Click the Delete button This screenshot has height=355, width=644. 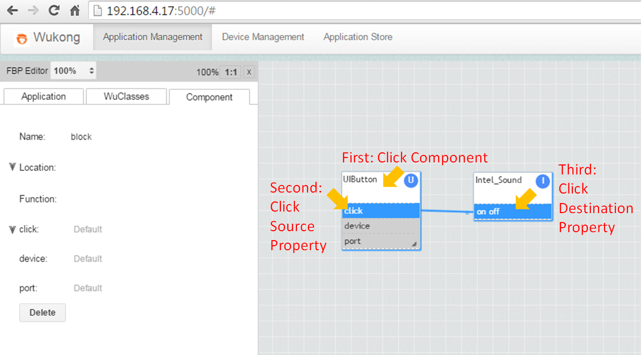point(43,312)
